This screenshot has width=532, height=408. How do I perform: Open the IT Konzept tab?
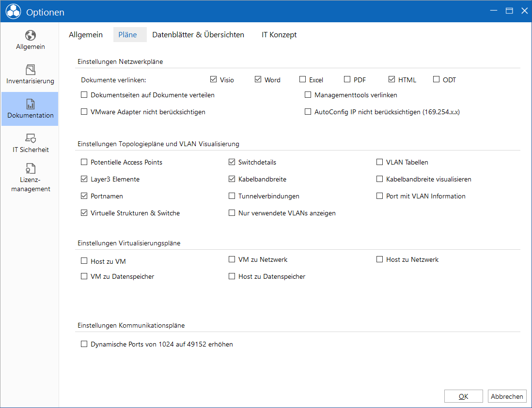tap(279, 34)
